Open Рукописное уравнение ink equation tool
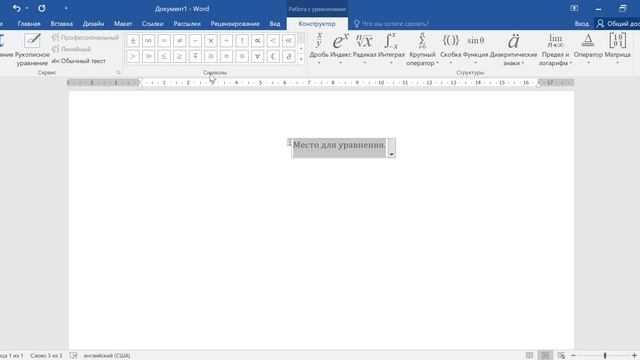 click(32, 50)
